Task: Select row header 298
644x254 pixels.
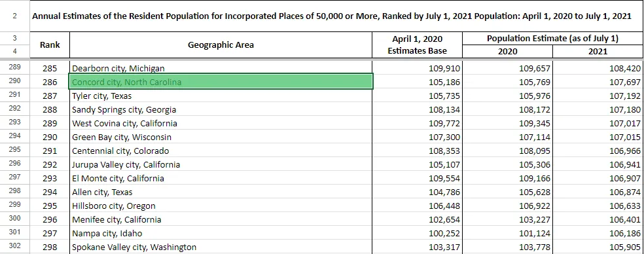Action: pos(15,192)
